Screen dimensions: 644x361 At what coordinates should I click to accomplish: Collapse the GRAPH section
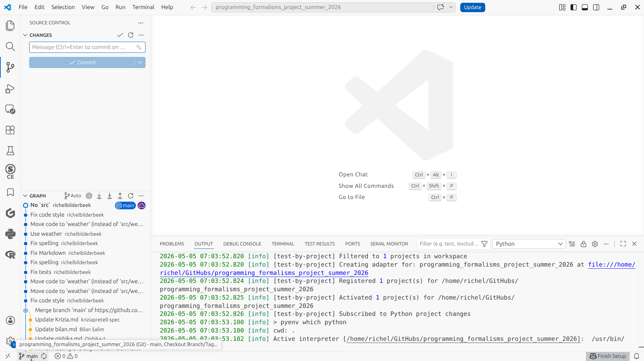[x=25, y=196]
